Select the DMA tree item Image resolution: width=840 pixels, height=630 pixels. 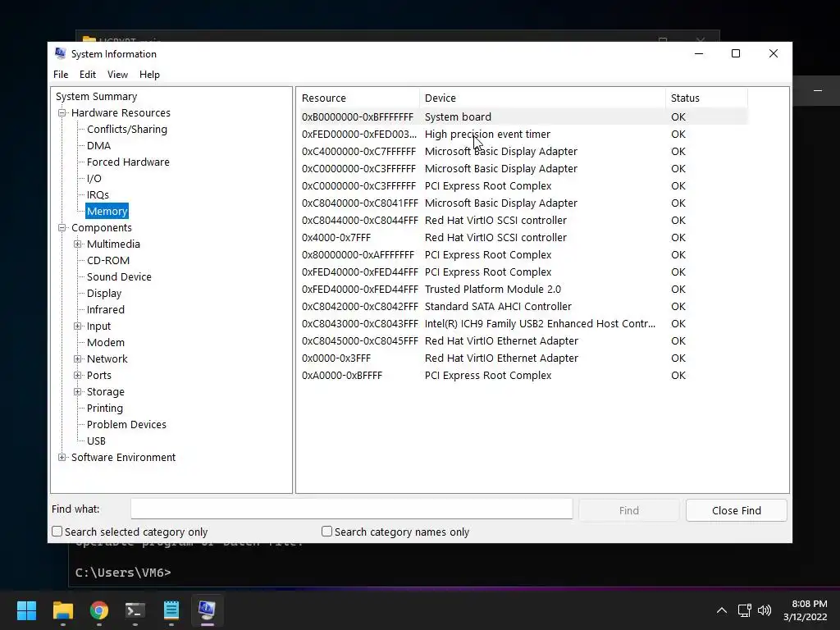click(x=98, y=146)
